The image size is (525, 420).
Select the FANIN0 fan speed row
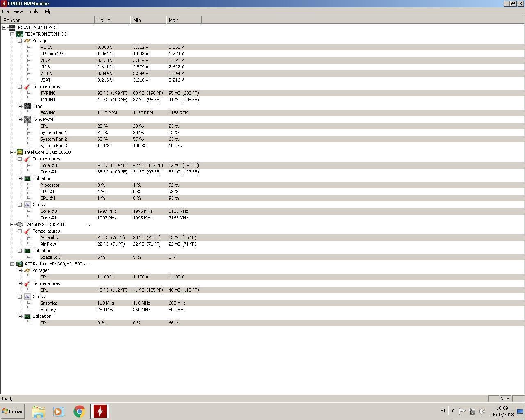(282, 113)
